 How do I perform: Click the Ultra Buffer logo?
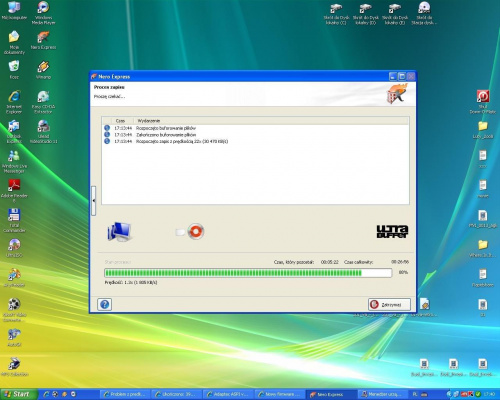392,232
